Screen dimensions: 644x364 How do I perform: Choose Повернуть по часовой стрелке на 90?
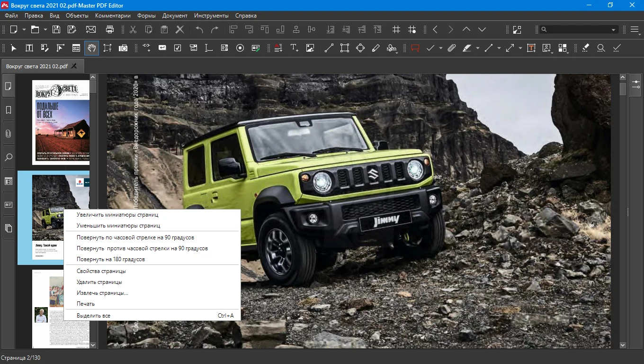tap(152, 237)
